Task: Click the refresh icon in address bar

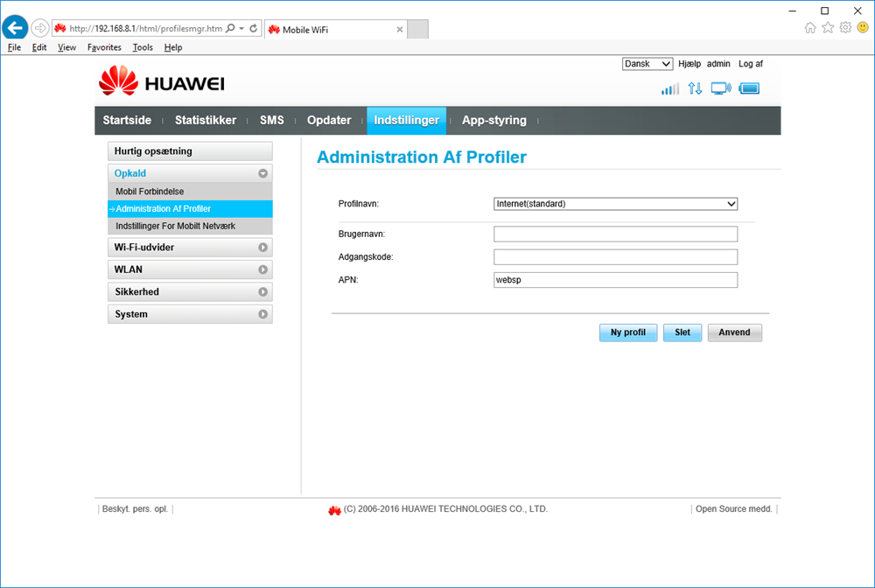Action: (x=254, y=28)
